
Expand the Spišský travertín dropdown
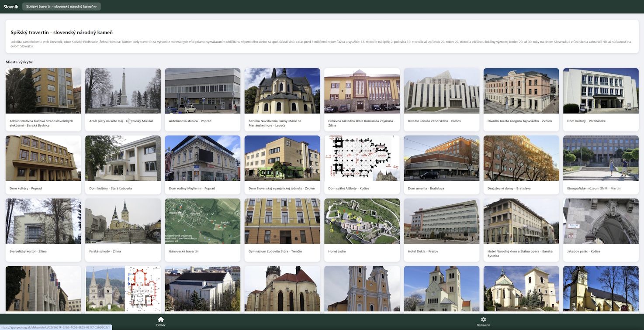pyautogui.click(x=61, y=7)
